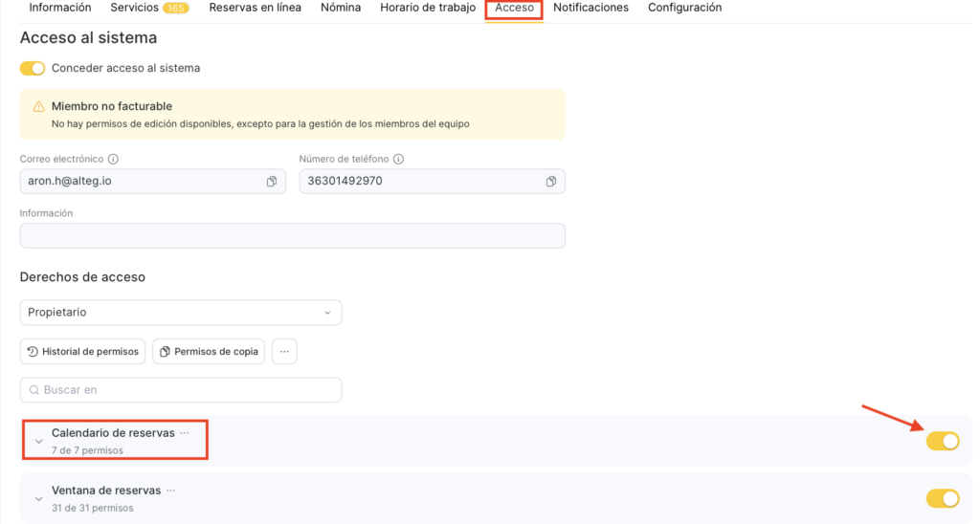
Task: Expand the Ventana de reservas section
Action: [38, 499]
